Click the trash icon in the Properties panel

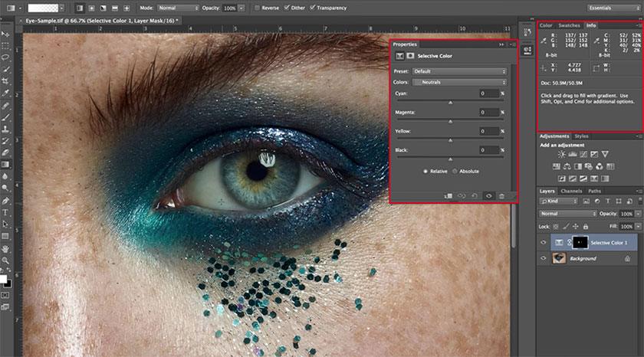tap(501, 196)
